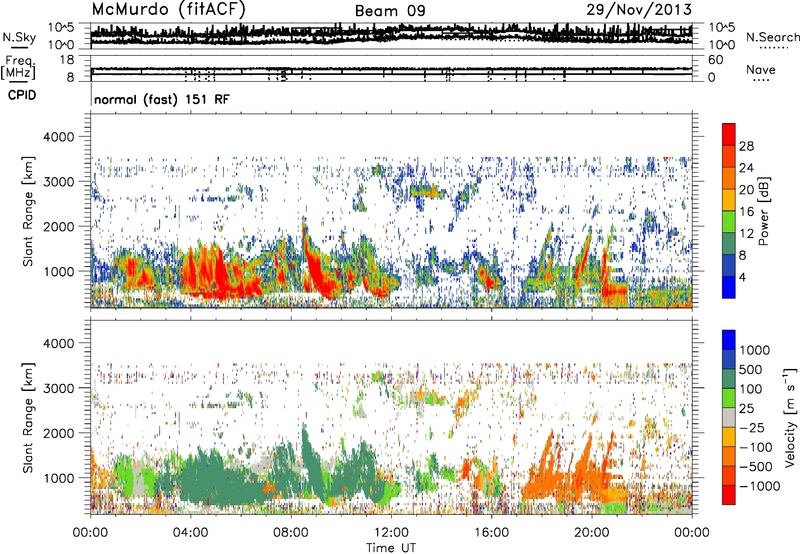Click the "20:00" time tick label
Screen dimensions: 800x554
591,533
